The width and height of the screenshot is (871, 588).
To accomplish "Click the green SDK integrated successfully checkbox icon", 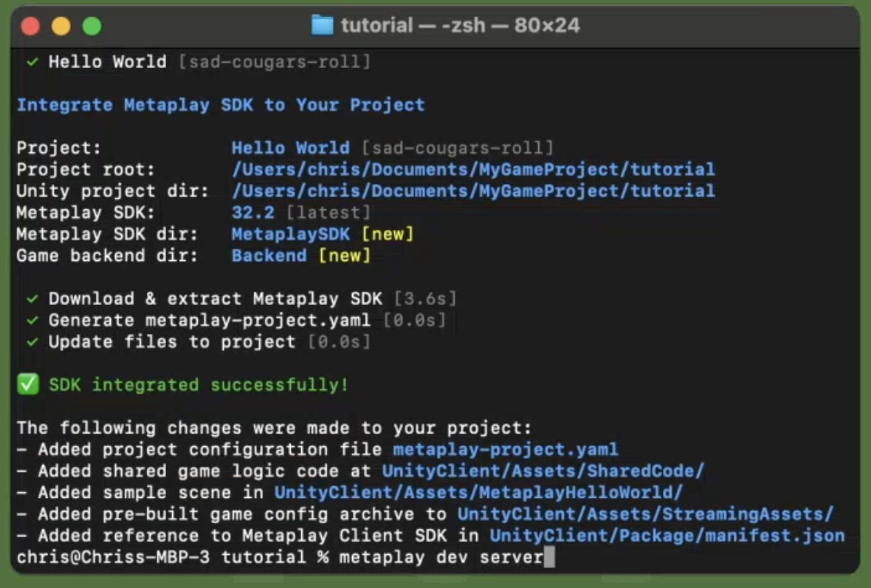I will [x=28, y=385].
